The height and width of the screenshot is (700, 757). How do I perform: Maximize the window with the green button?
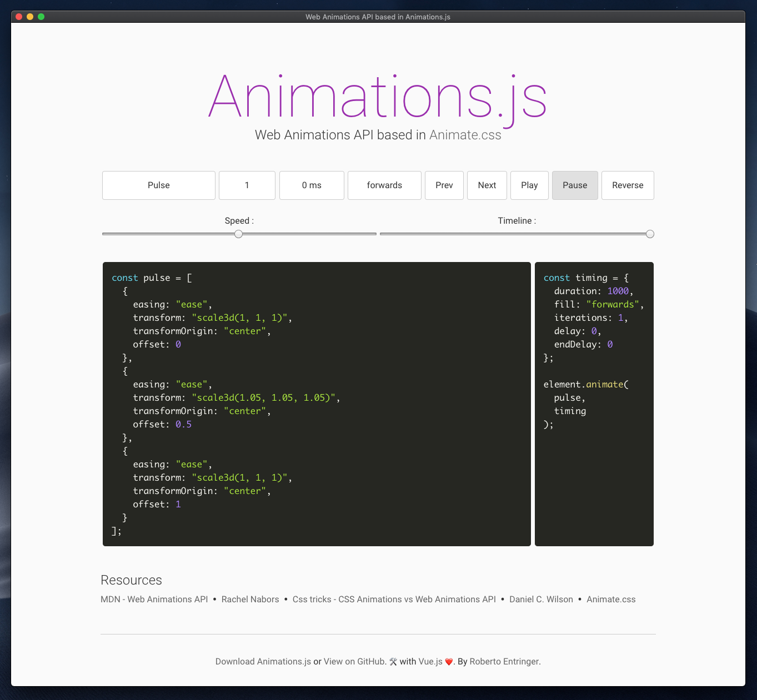pyautogui.click(x=41, y=17)
